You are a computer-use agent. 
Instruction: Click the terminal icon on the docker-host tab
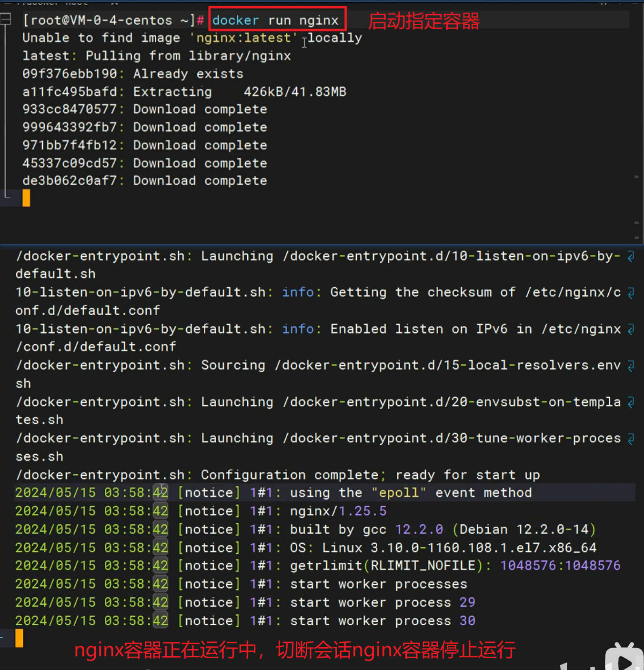6,2
